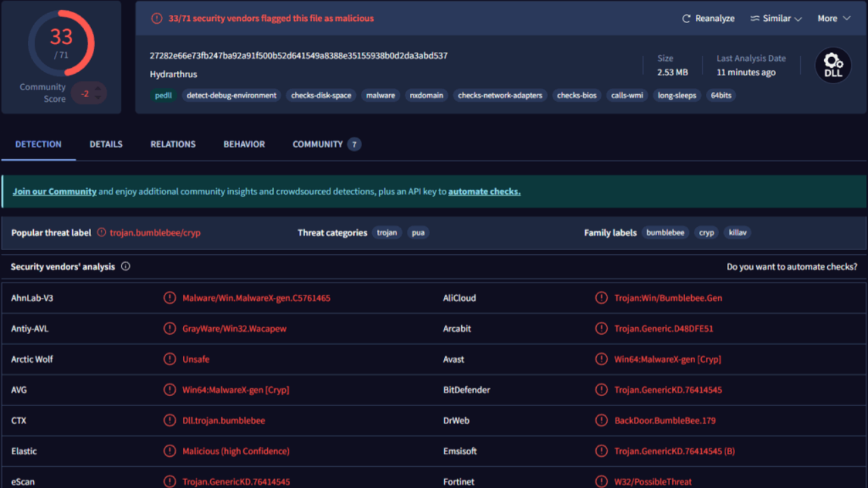
Task: Follow the 'Join our Community' link
Action: tap(54, 192)
